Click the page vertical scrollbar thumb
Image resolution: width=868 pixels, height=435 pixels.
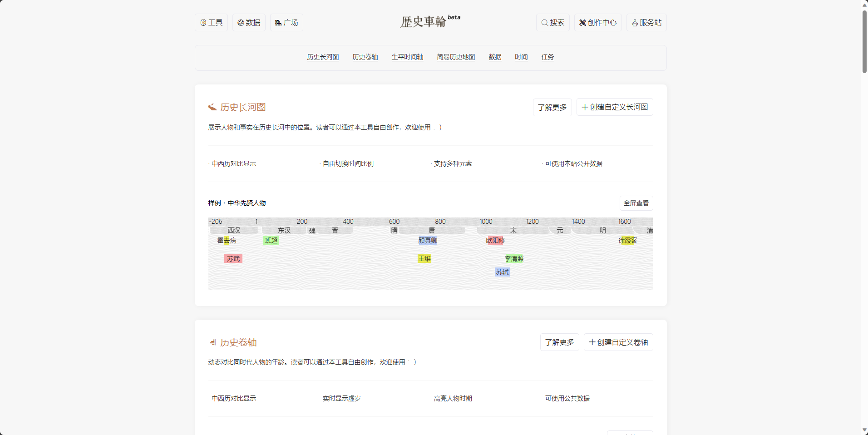click(x=864, y=41)
